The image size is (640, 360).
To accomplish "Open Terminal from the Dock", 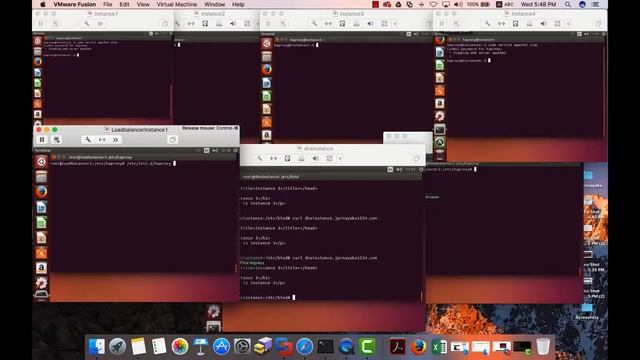I will 325,347.
